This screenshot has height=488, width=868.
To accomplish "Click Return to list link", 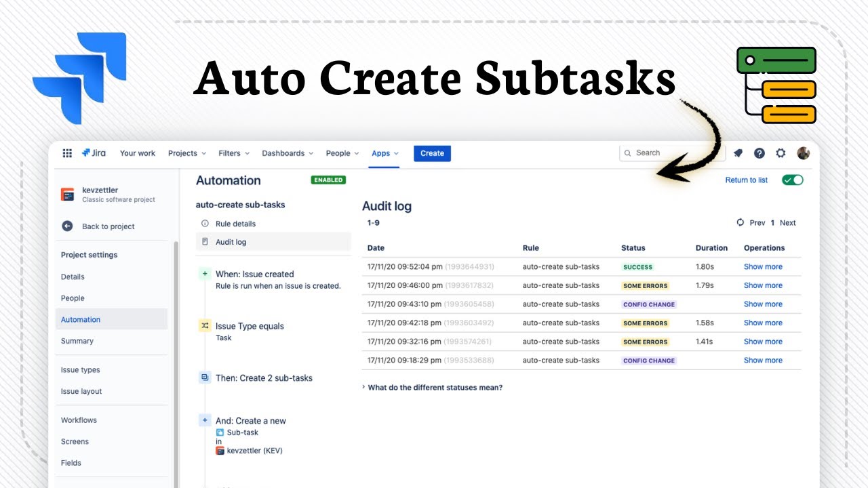I will (x=747, y=180).
